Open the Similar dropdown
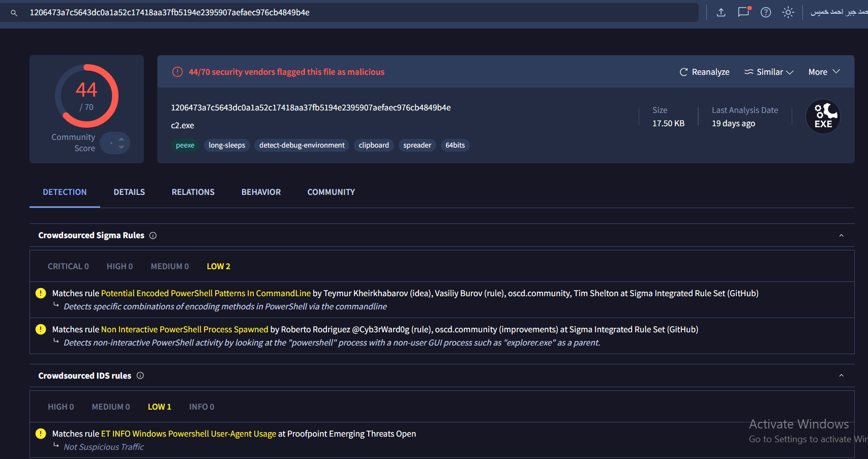The width and height of the screenshot is (868, 459). [x=769, y=72]
